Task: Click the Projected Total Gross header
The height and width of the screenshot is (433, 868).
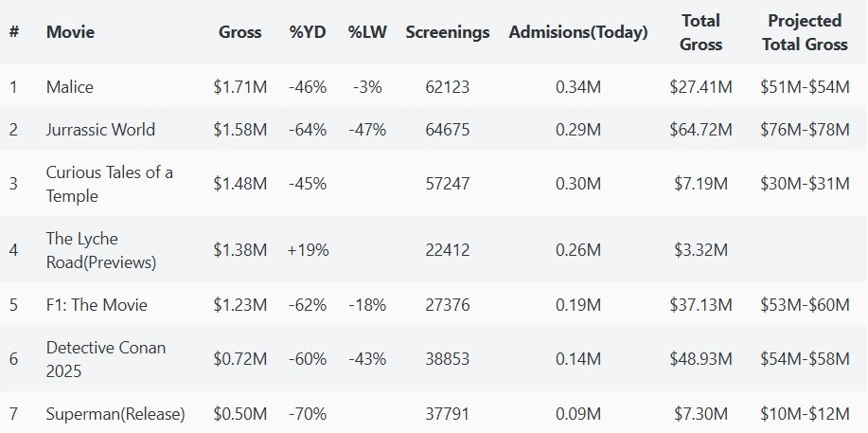Action: point(805,32)
